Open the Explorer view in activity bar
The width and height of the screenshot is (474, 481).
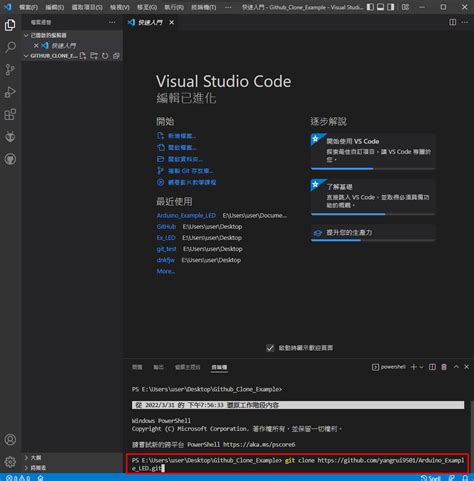pyautogui.click(x=10, y=25)
